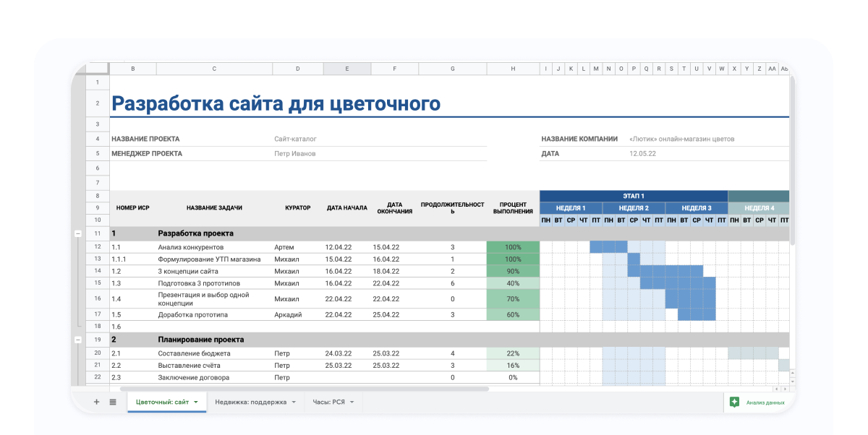Select the НЕДЕЛЯ 4 header cell
Screen dimensions: 868x435
click(x=759, y=208)
